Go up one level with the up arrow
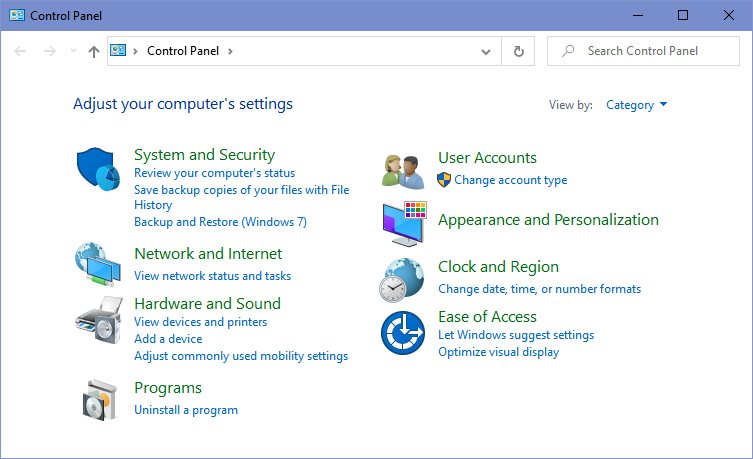Image resolution: width=753 pixels, height=459 pixels. [x=94, y=51]
